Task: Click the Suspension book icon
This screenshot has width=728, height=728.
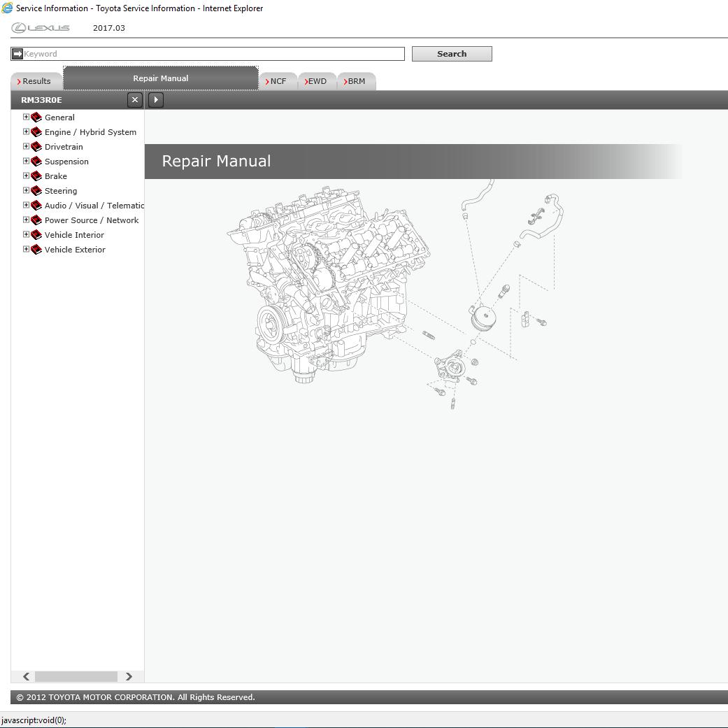Action: 36,162
